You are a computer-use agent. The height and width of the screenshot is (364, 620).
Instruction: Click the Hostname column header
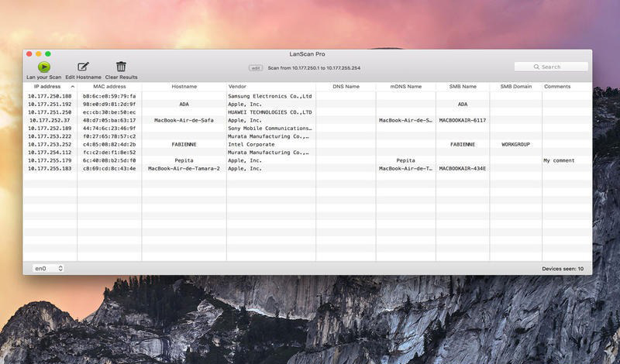184,87
